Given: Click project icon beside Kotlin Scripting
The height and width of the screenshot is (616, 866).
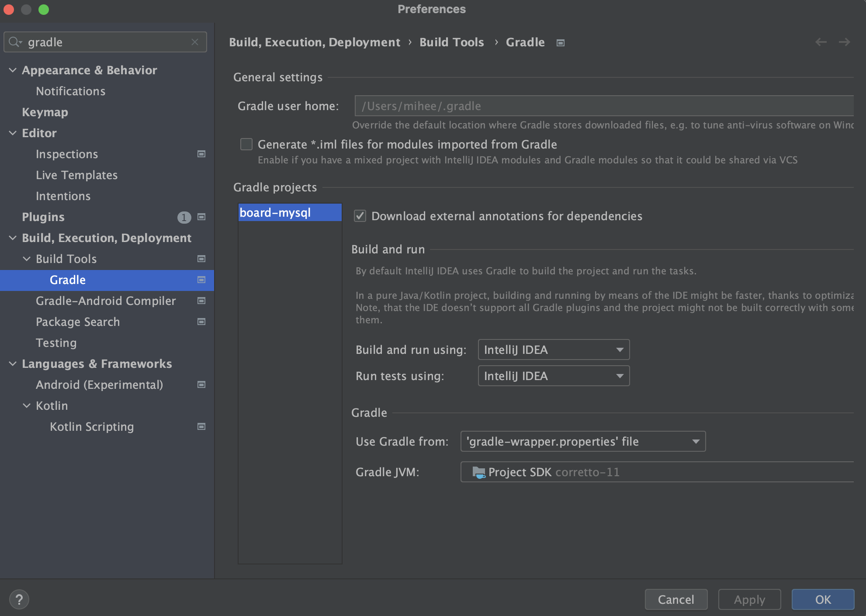Looking at the screenshot, I should tap(201, 426).
